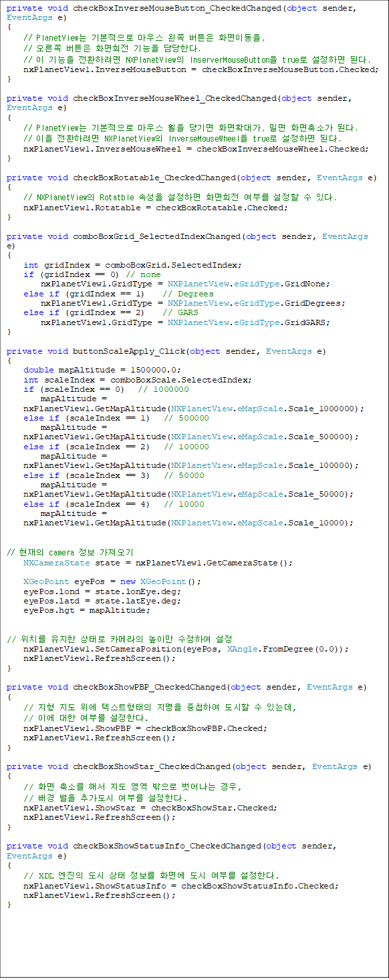Click the 'else if (scaleIndex == 1) // 500000' line
The height and width of the screenshot is (980, 389).
116,418
